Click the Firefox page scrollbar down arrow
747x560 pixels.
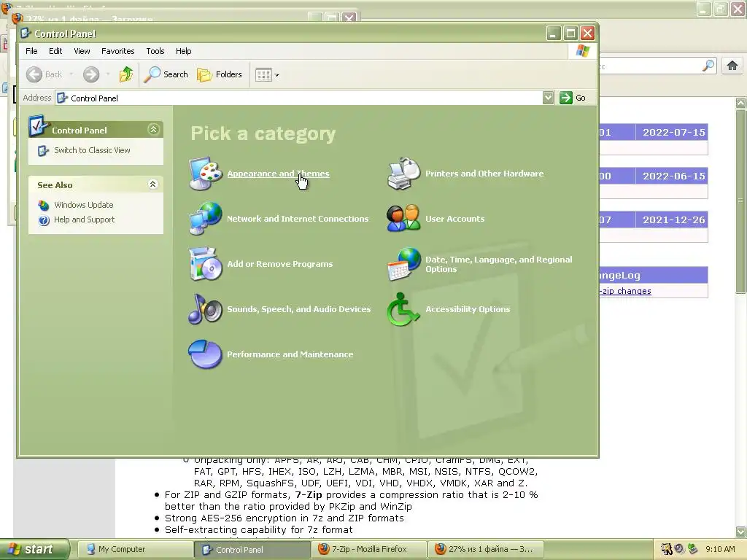[x=741, y=532]
